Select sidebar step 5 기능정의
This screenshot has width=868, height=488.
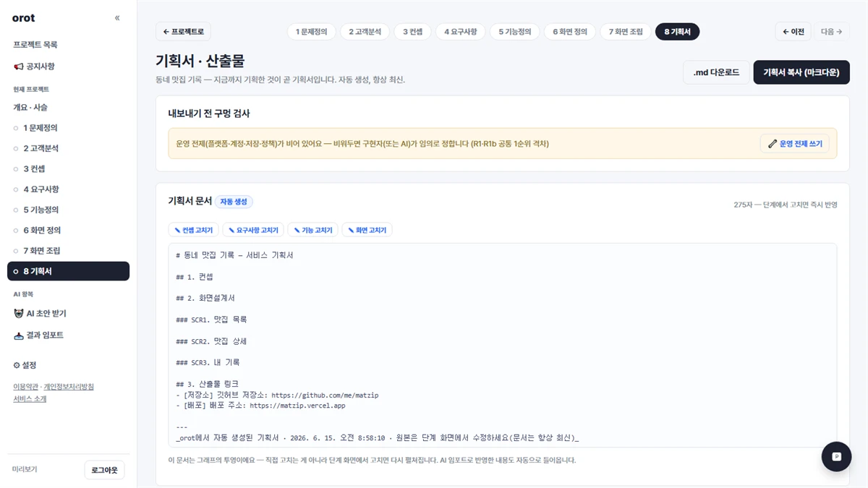68,210
